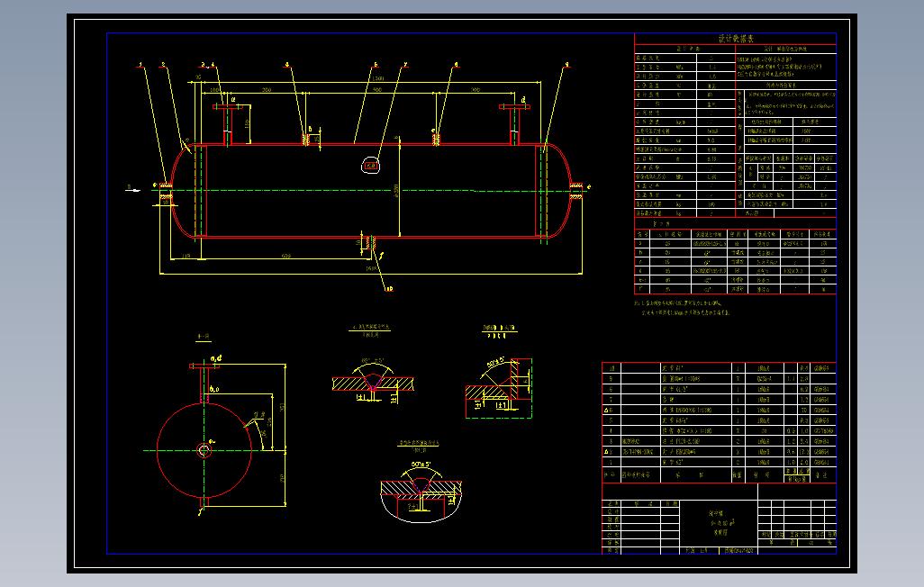Select part balloon 10 below nozzle f
924x587 pixels.
pyautogui.click(x=388, y=289)
